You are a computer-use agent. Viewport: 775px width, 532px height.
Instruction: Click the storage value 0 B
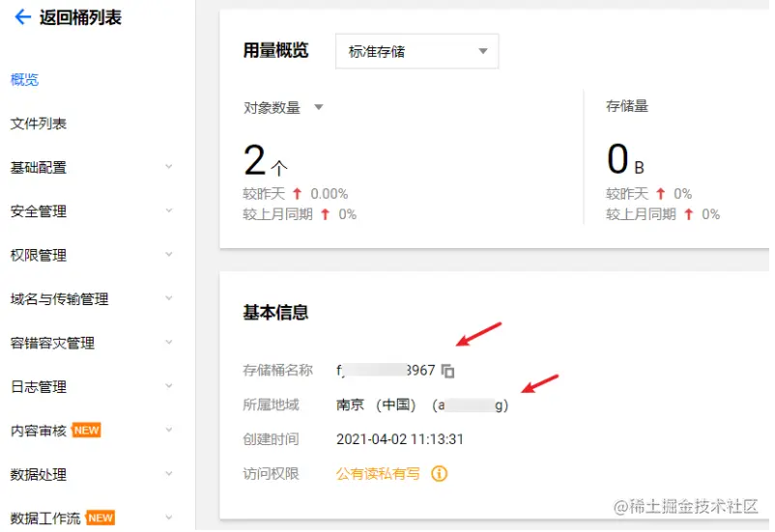[x=626, y=159]
